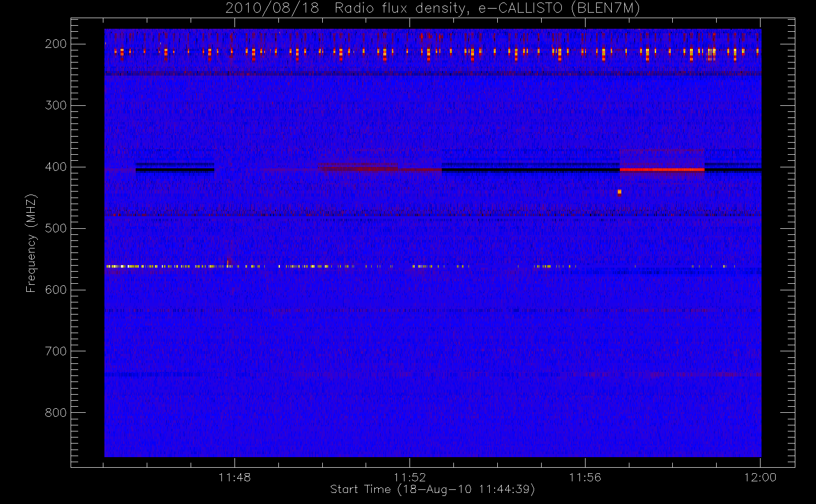The width and height of the screenshot is (816, 504).
Task: Click the "Start Time (18-Aug-10 11:44:39)" axis label
Action: click(432, 489)
